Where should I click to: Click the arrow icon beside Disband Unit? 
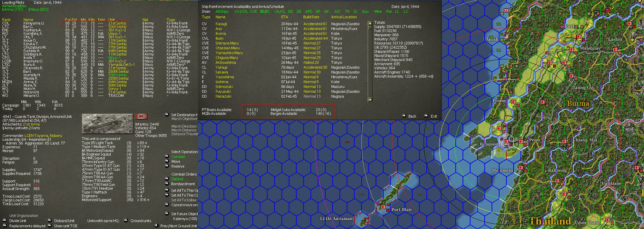click(x=49, y=220)
